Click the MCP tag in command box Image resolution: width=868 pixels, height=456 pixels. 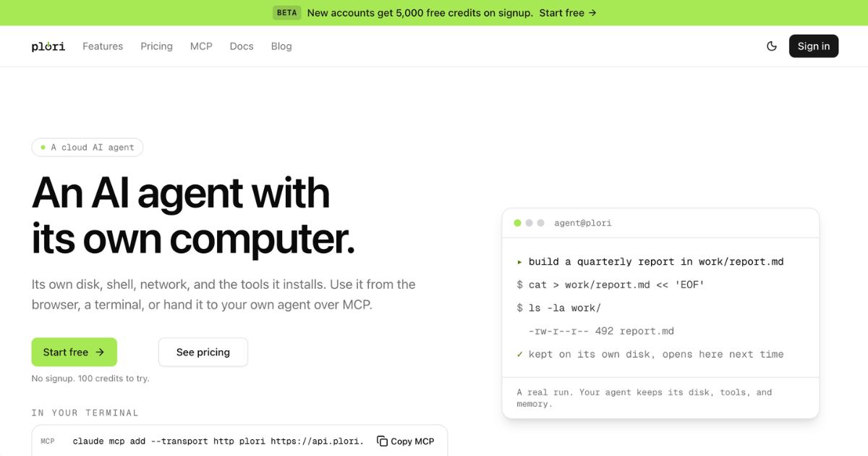pyautogui.click(x=48, y=442)
